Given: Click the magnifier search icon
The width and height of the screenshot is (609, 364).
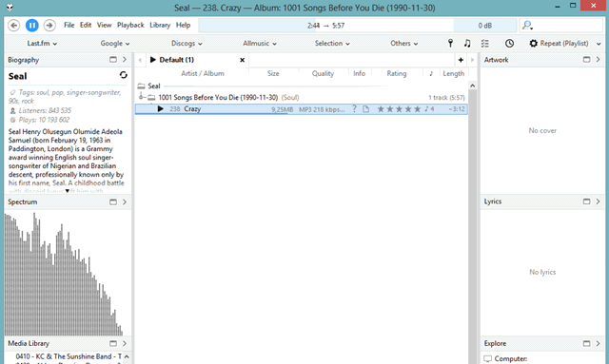Looking at the screenshot, I should pos(527,26).
